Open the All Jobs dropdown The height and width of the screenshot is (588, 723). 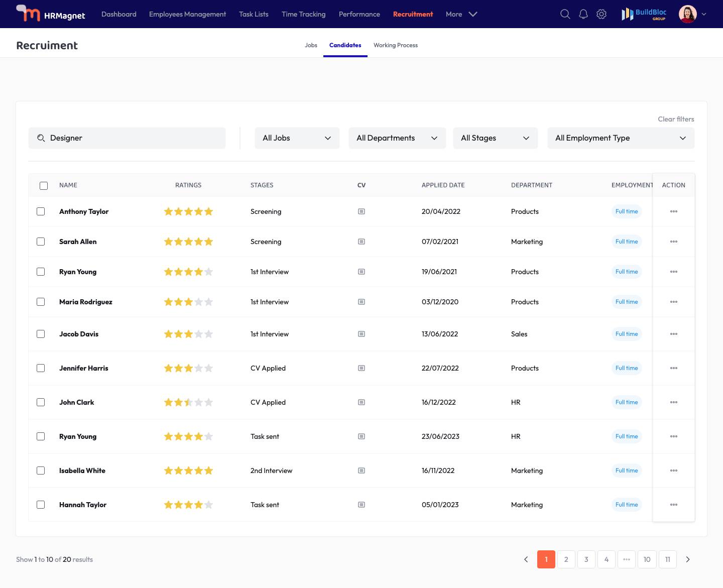tap(297, 138)
